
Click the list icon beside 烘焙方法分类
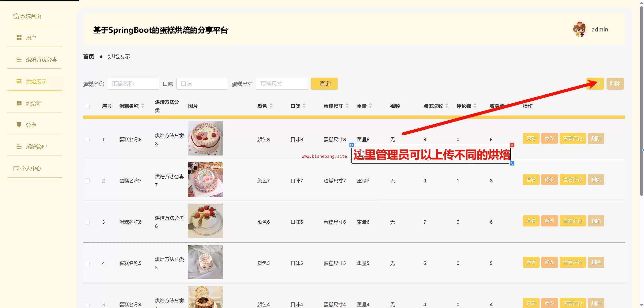pyautogui.click(x=19, y=60)
